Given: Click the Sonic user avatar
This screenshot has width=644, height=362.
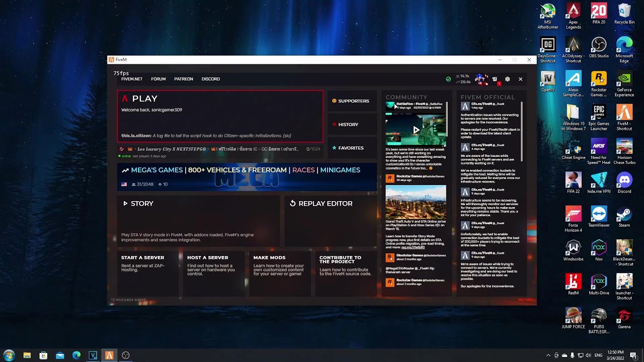Looking at the screenshot, I should [x=481, y=79].
